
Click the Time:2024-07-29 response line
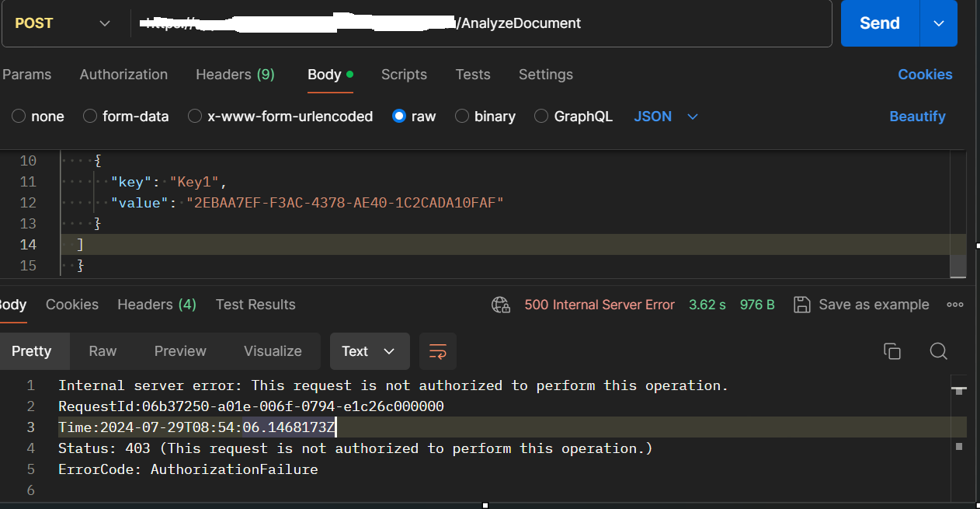pos(197,427)
